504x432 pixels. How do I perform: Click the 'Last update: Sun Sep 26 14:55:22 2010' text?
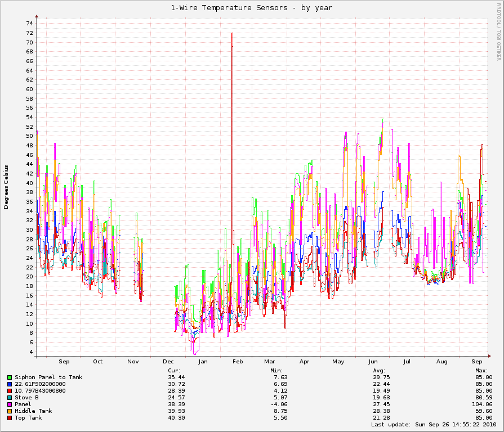click(x=434, y=425)
